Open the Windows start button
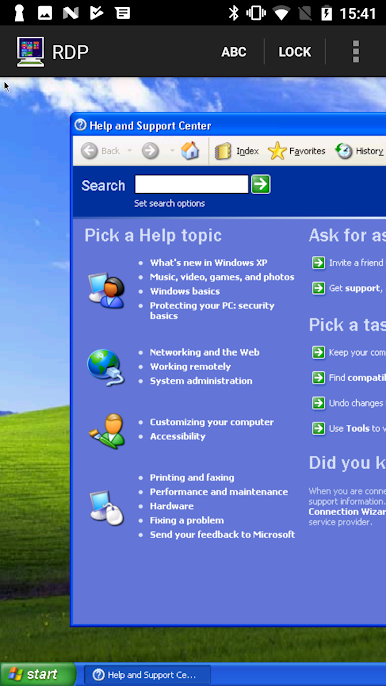The width and height of the screenshot is (386, 686). click(38, 674)
